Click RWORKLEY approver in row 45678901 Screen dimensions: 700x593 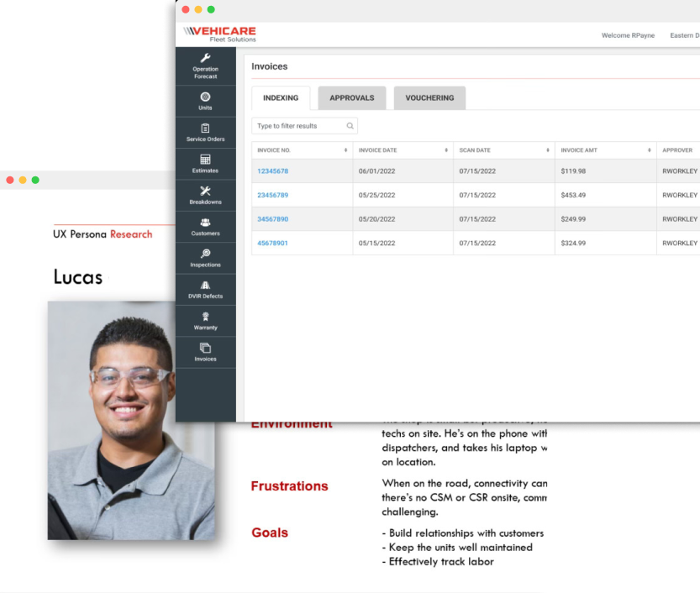point(680,244)
